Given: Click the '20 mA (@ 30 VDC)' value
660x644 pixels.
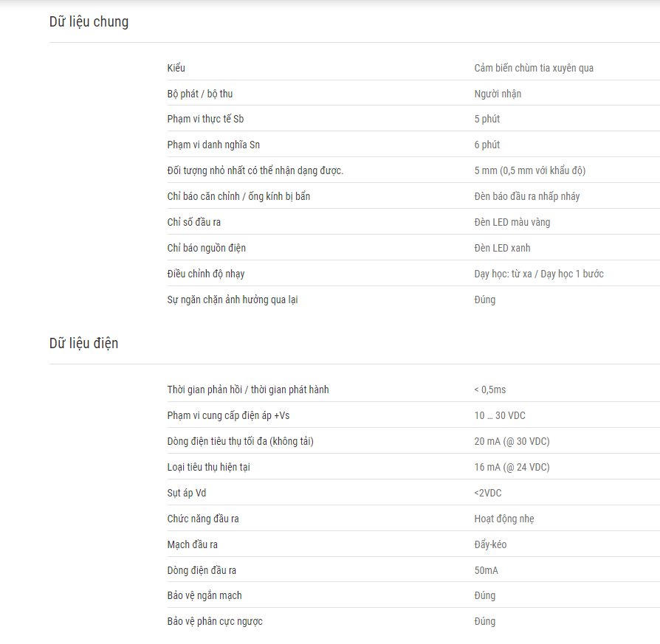Looking at the screenshot, I should 512,442.
